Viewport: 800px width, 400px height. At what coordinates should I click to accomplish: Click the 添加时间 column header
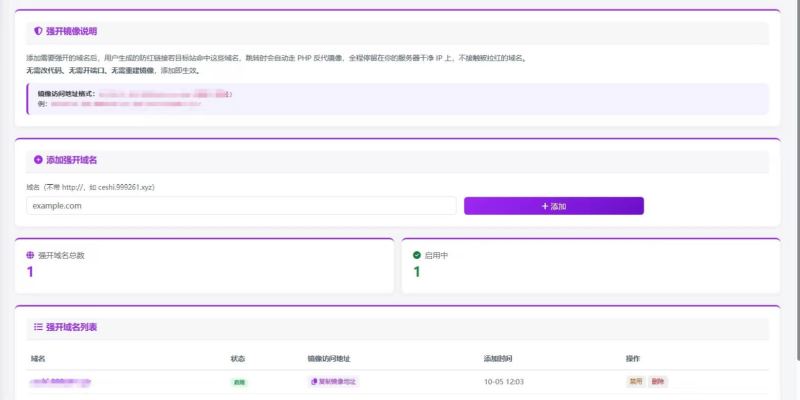498,359
